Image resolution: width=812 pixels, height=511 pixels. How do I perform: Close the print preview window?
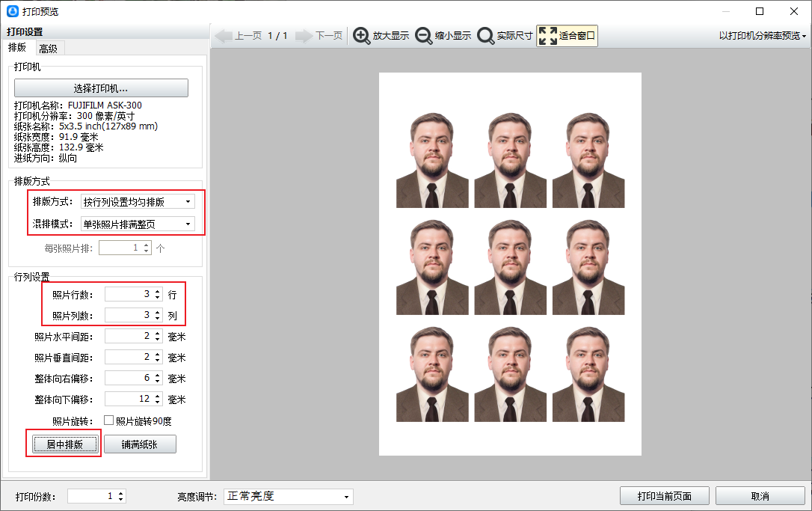click(x=794, y=11)
